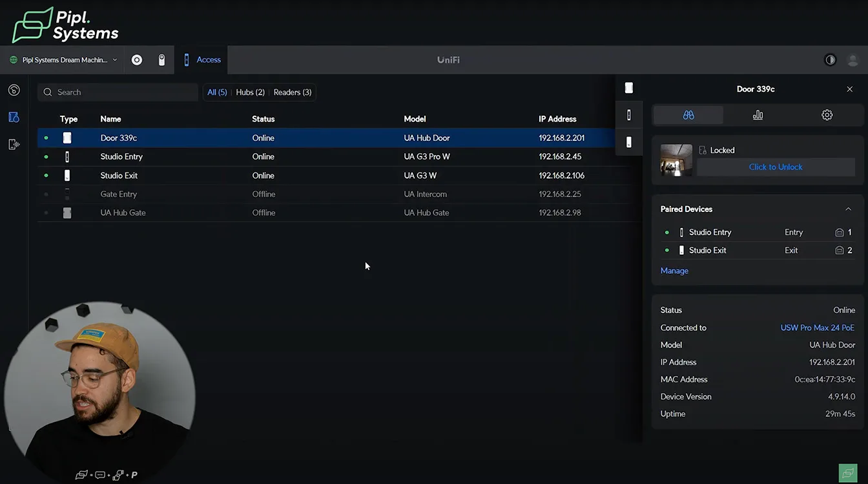Open the Devices section in left sidebar
Viewport: 868px width, 484px height.
point(14,117)
